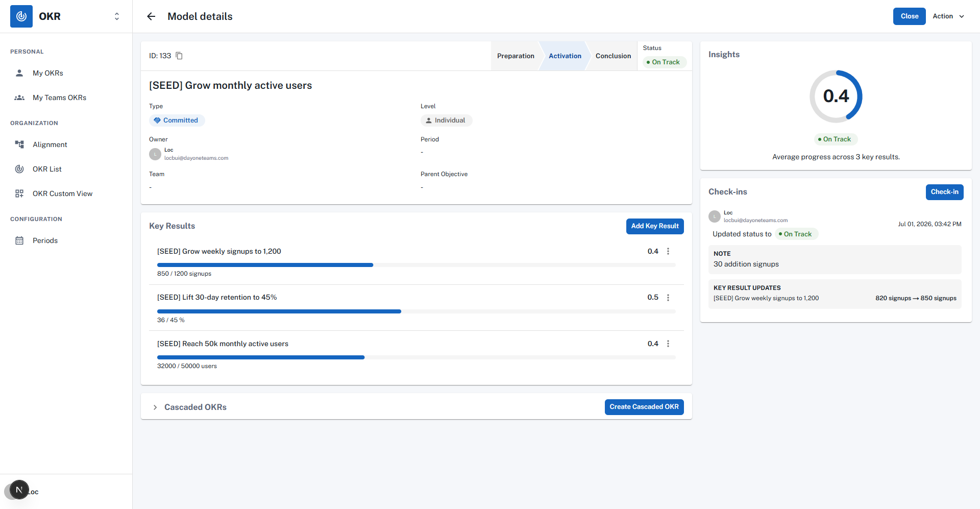Click weekly signups progress bar
Screen dimensions: 980x509
pyautogui.click(x=416, y=265)
